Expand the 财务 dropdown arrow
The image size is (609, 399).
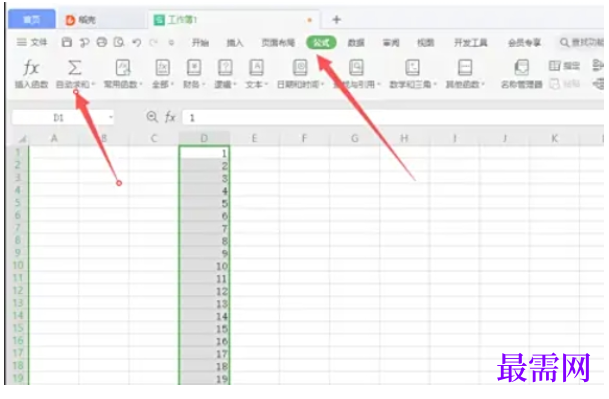204,84
